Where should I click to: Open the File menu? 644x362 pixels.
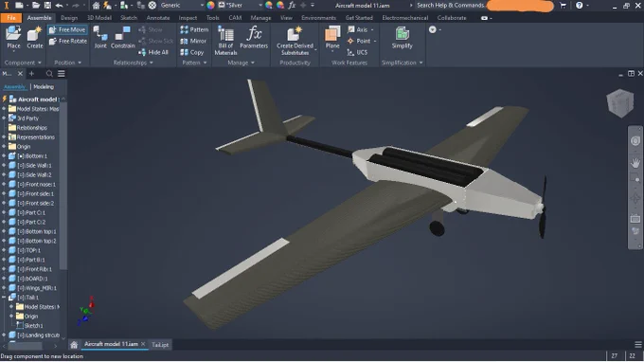(x=11, y=18)
